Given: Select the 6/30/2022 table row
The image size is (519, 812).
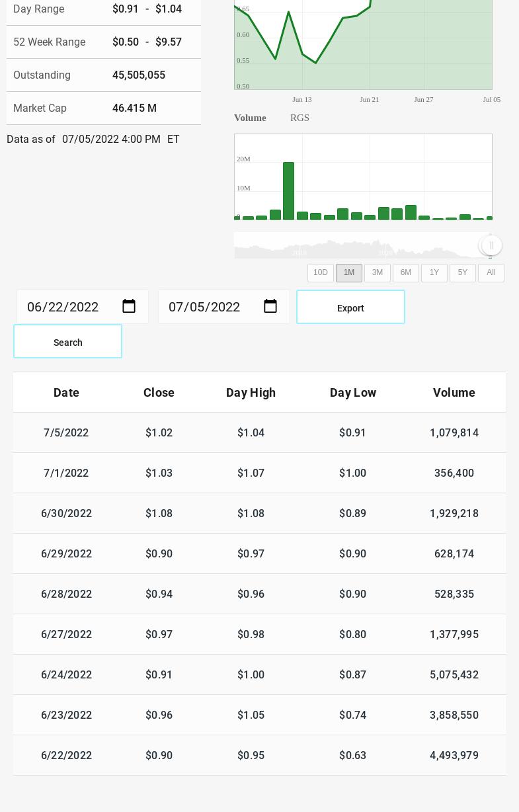Looking at the screenshot, I should (x=259, y=513).
